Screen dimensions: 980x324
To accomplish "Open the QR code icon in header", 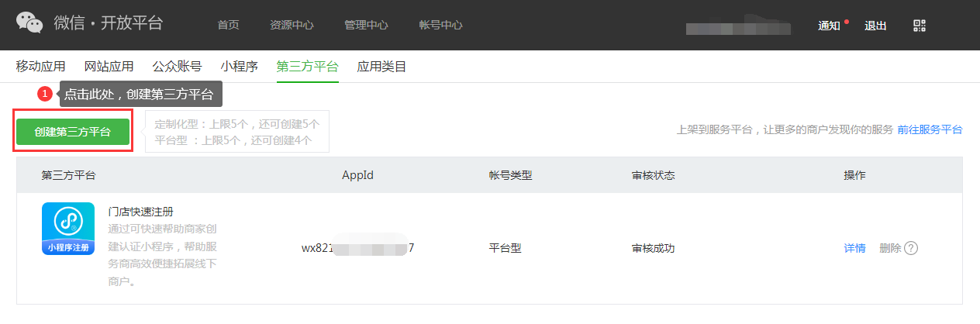I will point(920,25).
